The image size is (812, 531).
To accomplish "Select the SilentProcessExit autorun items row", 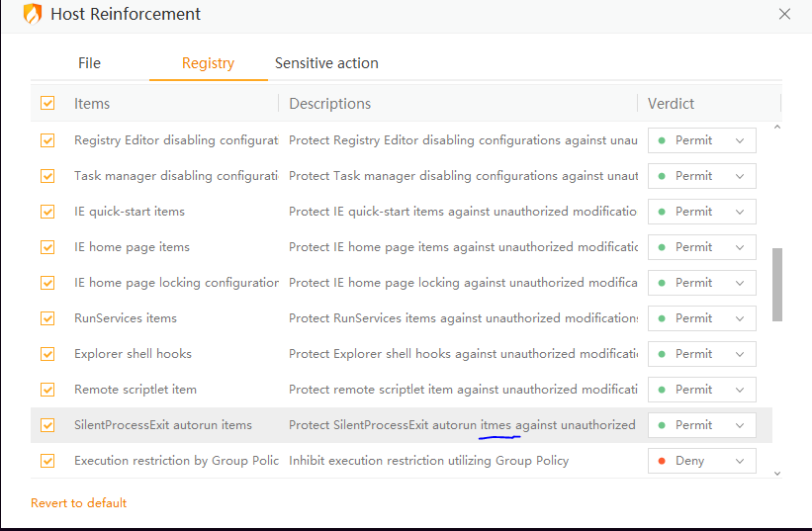I will (x=163, y=425).
